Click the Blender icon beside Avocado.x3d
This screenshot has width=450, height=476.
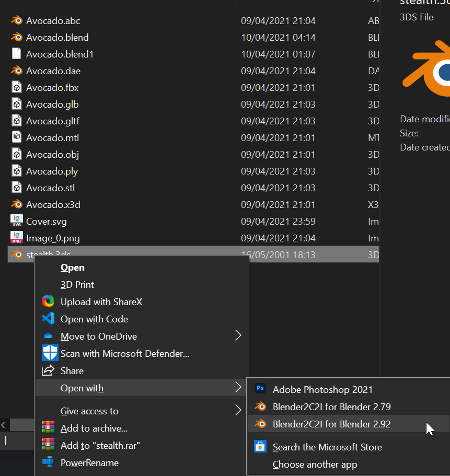point(17,204)
